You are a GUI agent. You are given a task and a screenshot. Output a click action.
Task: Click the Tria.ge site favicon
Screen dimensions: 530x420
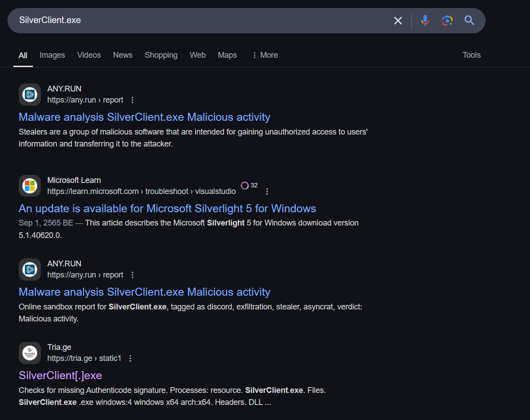pos(30,353)
